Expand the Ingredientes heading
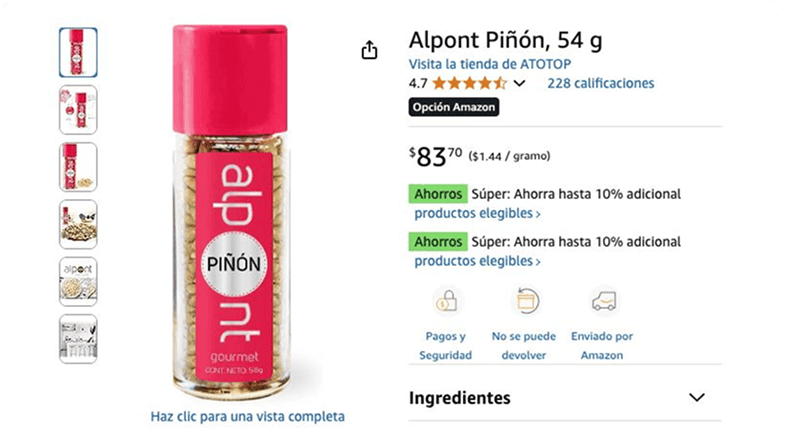 pos(460,398)
